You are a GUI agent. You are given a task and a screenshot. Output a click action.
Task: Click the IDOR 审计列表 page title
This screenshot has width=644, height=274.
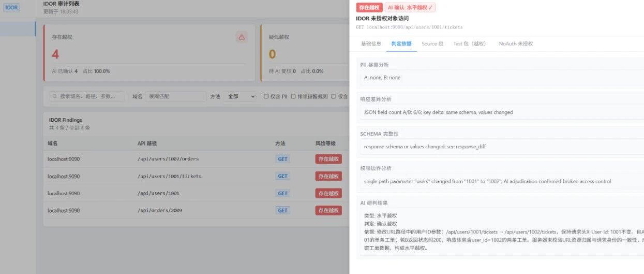pyautogui.click(x=61, y=4)
